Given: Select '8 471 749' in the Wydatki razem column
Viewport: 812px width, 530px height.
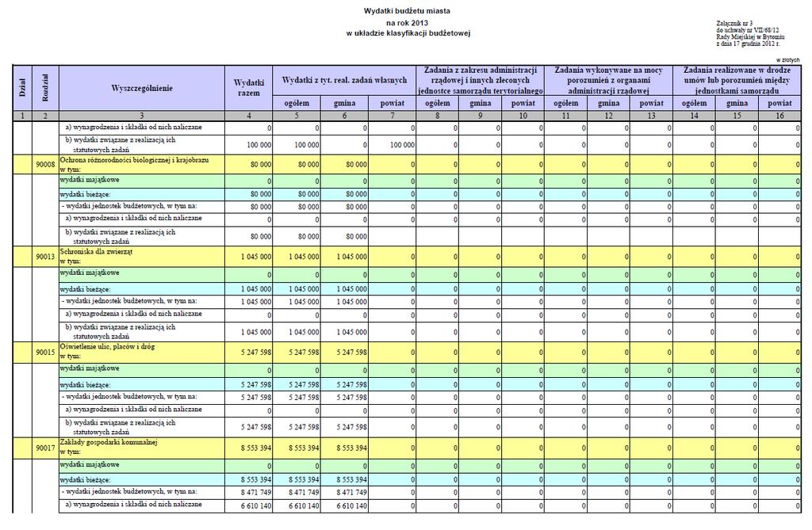Looking at the screenshot, I should [x=256, y=493].
